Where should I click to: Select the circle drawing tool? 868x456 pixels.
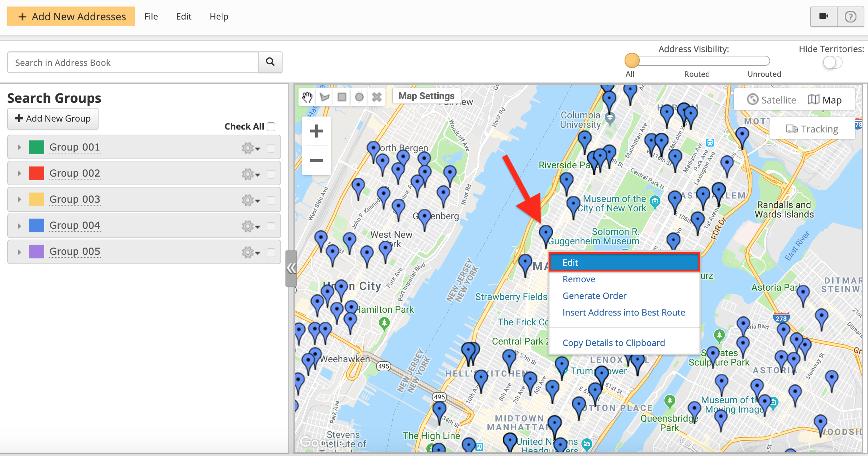tap(359, 97)
